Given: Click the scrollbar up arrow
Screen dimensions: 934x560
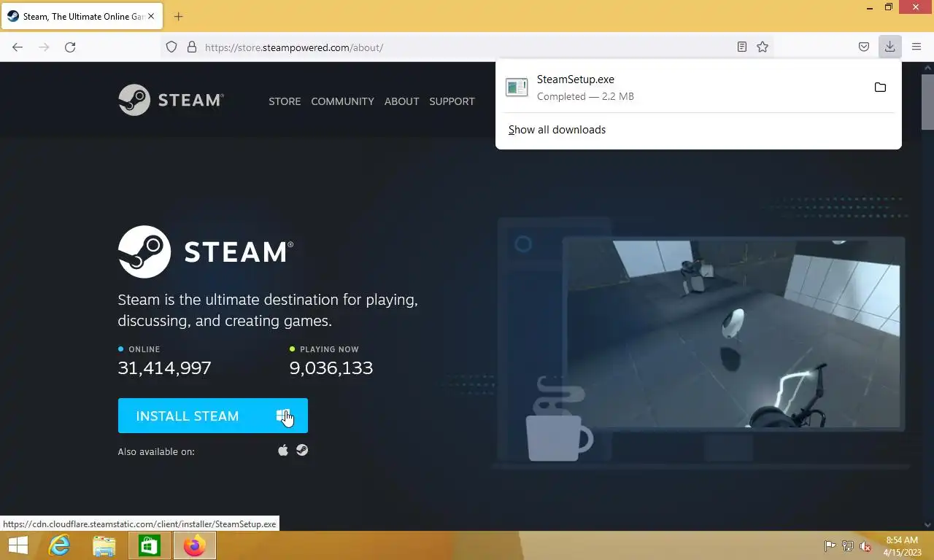Looking at the screenshot, I should 927,68.
